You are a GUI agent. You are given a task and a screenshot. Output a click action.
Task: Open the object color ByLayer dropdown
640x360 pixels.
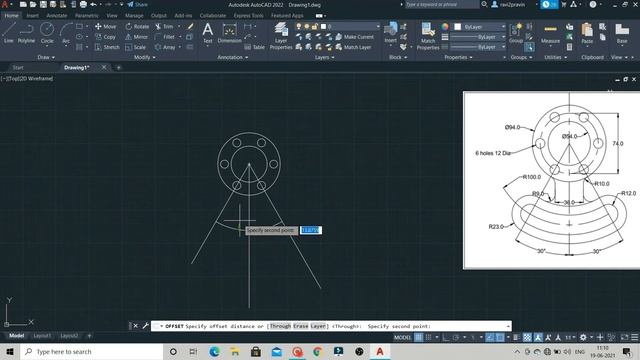click(x=480, y=27)
